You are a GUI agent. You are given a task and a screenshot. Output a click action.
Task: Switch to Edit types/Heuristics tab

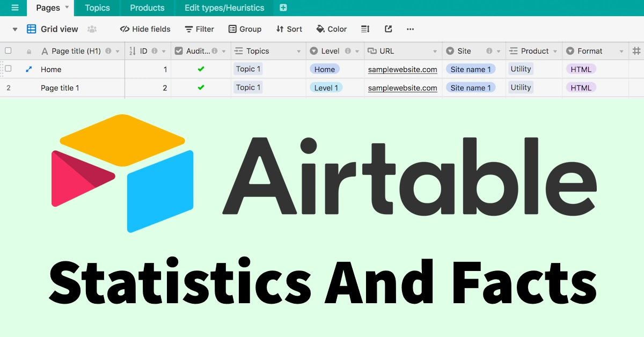(x=224, y=8)
